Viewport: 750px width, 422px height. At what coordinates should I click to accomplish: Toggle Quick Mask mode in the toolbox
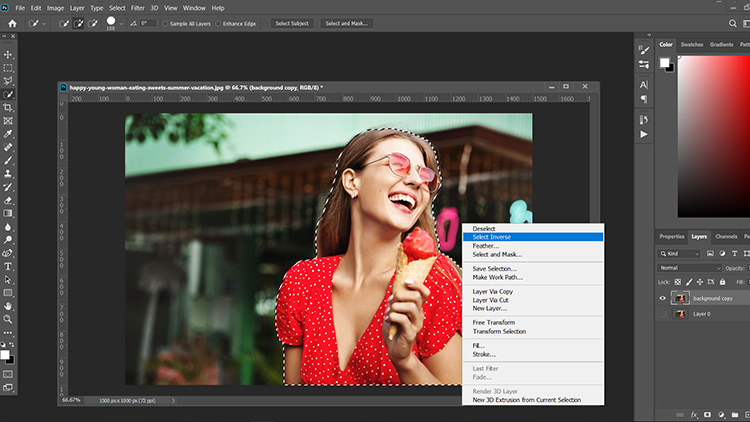(8, 374)
